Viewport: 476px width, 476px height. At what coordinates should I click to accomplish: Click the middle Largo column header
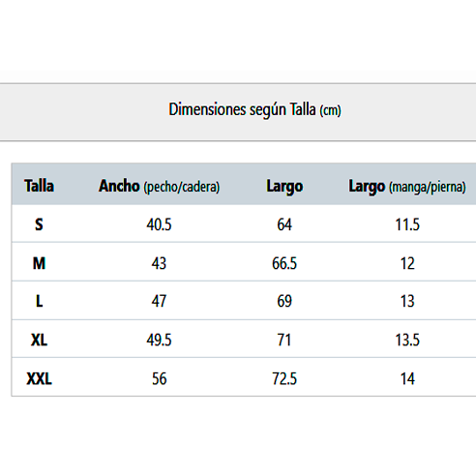point(284,187)
